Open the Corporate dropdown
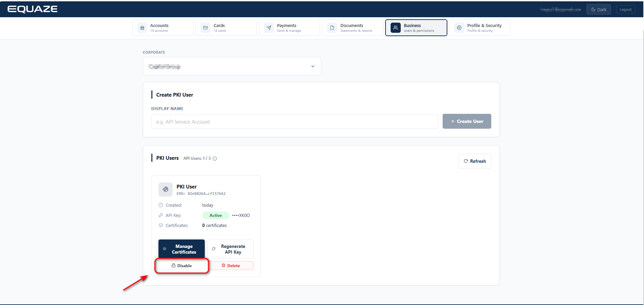Viewport: 644px width, 305px height. point(232,66)
